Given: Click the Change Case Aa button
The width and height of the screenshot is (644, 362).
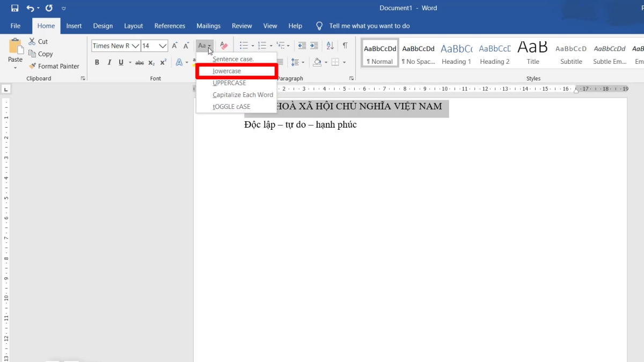Looking at the screenshot, I should [204, 46].
